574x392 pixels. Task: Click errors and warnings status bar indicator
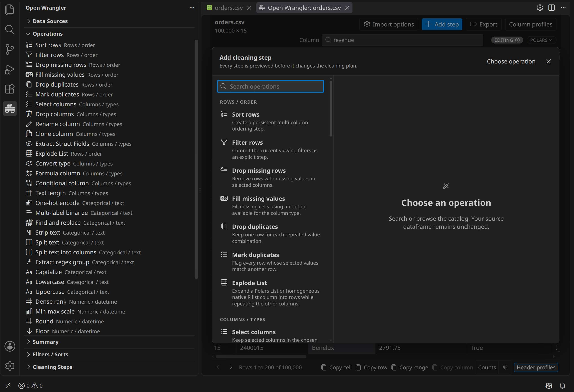pos(30,385)
